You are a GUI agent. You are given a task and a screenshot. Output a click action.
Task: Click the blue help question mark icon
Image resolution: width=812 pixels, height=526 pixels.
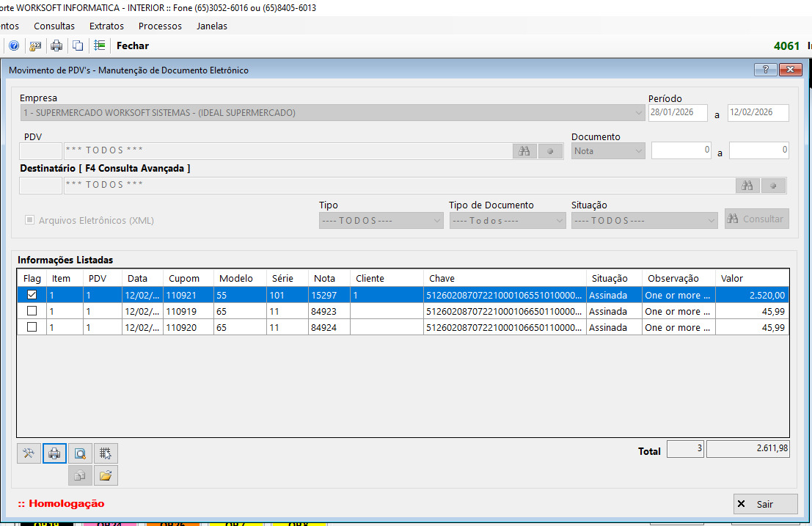(13, 45)
